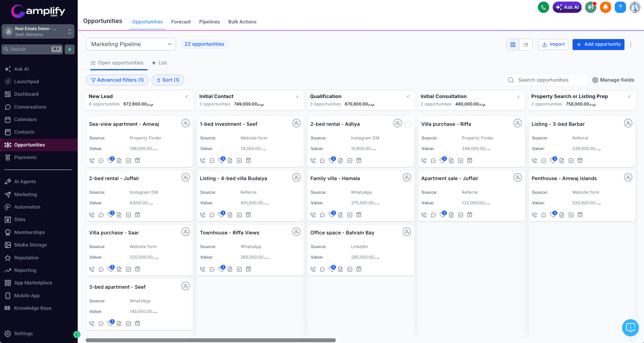Click the Add opportunity button
The width and height of the screenshot is (644, 343).
(598, 45)
